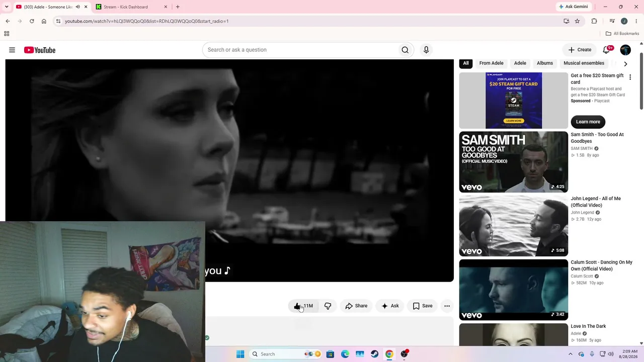Click Learn more on the Playcast ad
The image size is (644, 362).
588,122
